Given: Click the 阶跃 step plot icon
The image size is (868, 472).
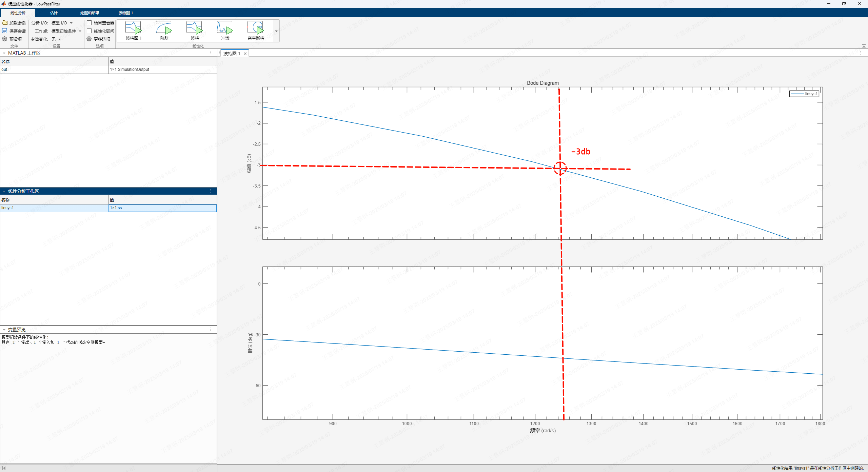Looking at the screenshot, I should [x=164, y=28].
